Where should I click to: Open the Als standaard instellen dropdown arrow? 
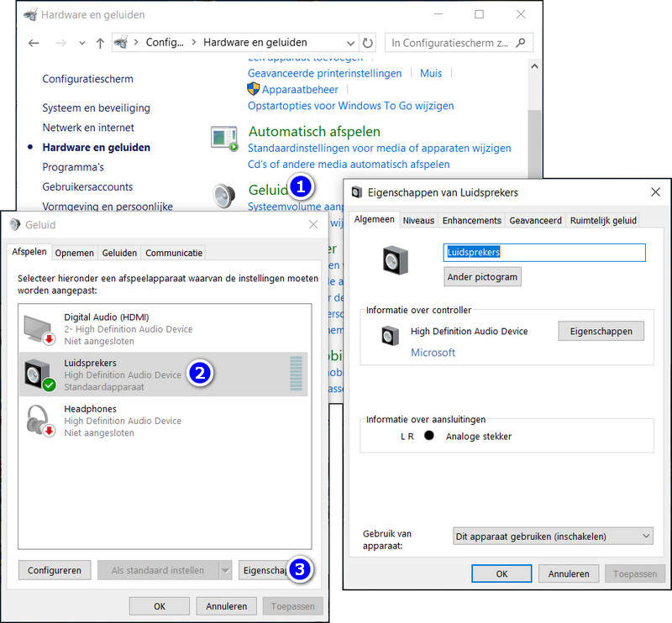tap(225, 570)
